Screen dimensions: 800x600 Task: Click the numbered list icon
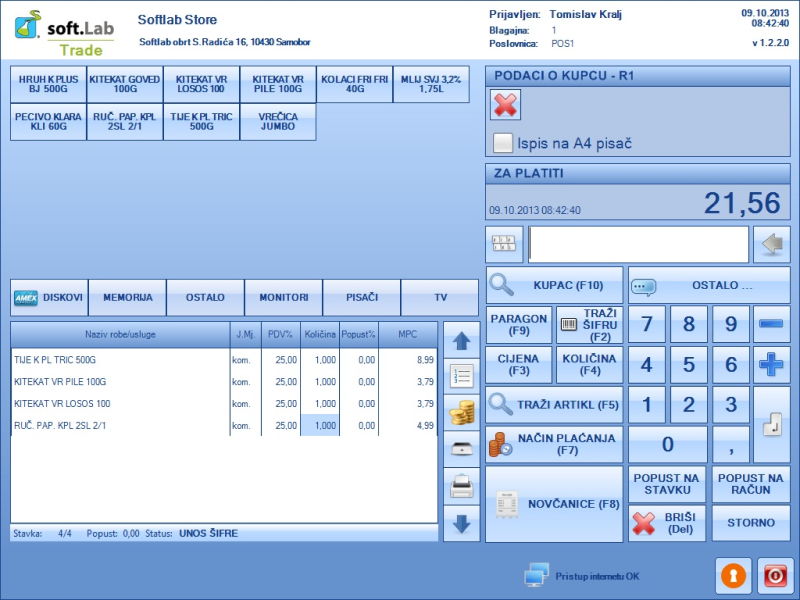[x=461, y=377]
